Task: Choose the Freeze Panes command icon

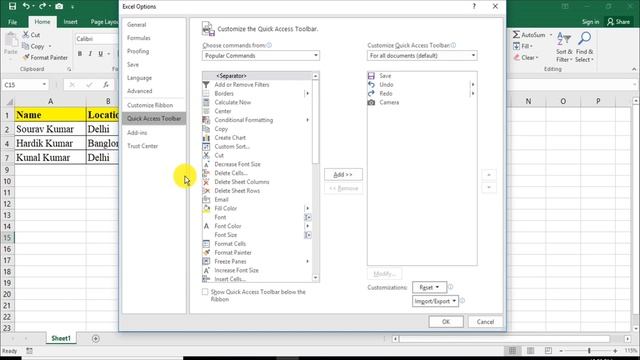Action: coord(206,262)
